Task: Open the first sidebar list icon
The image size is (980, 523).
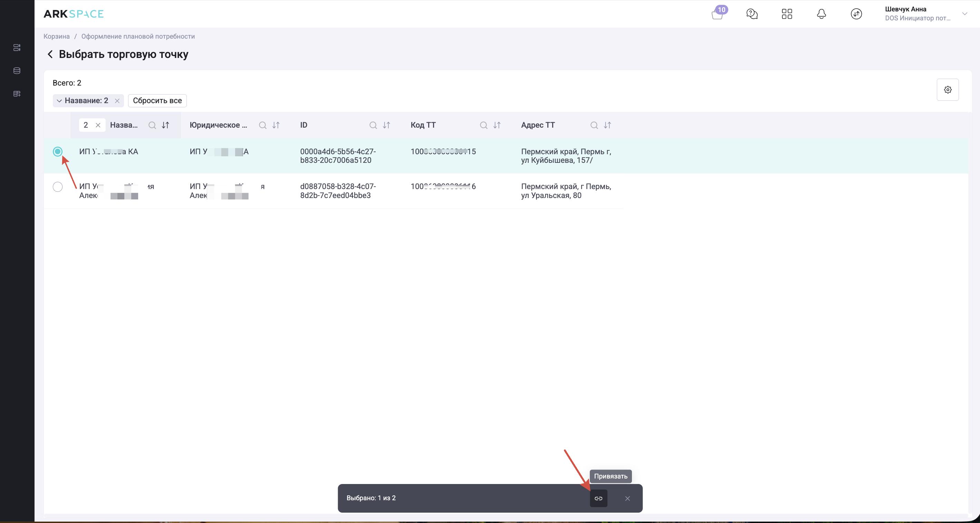Action: (x=17, y=48)
